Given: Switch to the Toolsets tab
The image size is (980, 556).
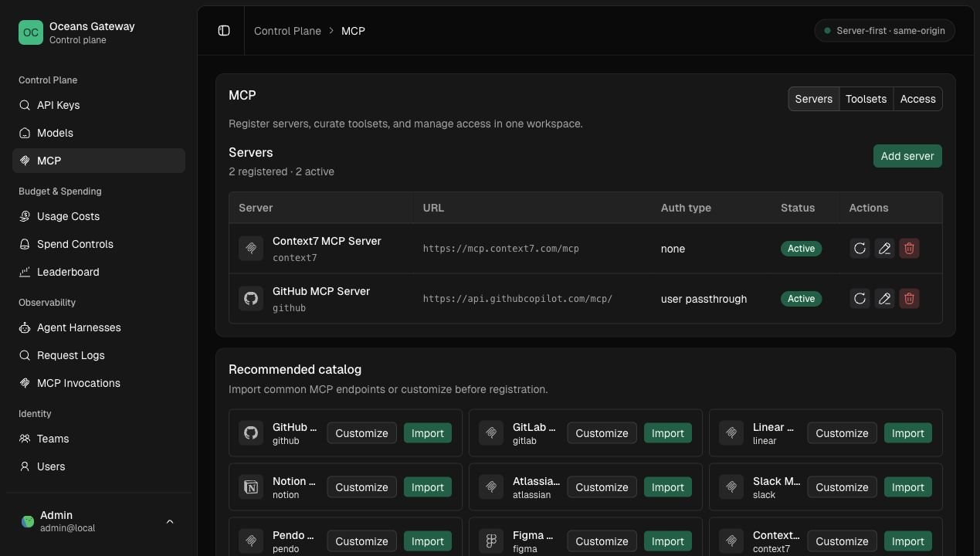Looking at the screenshot, I should (x=866, y=99).
